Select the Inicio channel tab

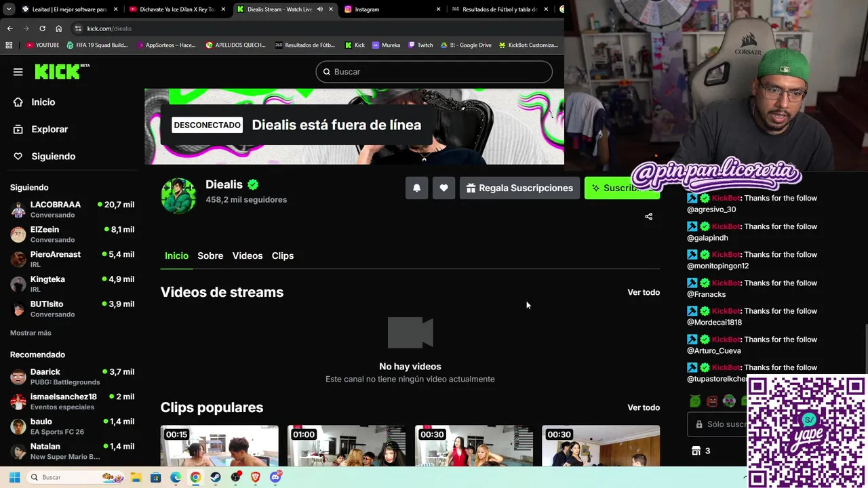point(176,256)
